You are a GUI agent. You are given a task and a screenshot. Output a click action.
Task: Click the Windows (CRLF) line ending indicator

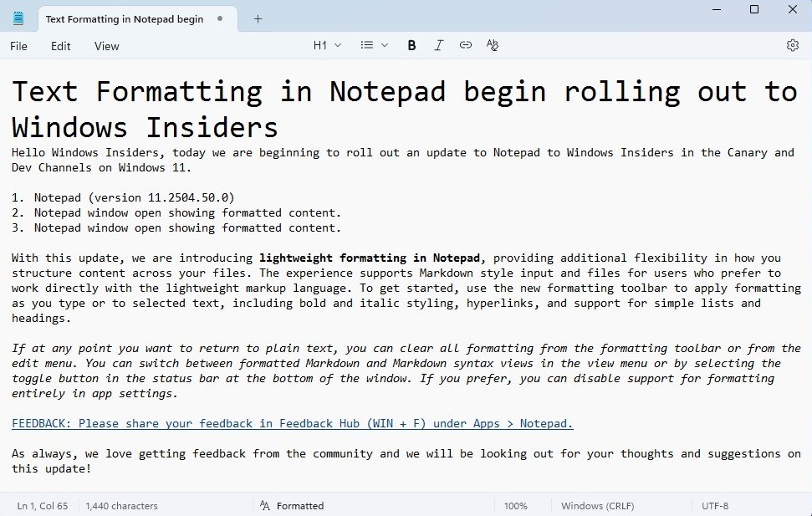598,506
